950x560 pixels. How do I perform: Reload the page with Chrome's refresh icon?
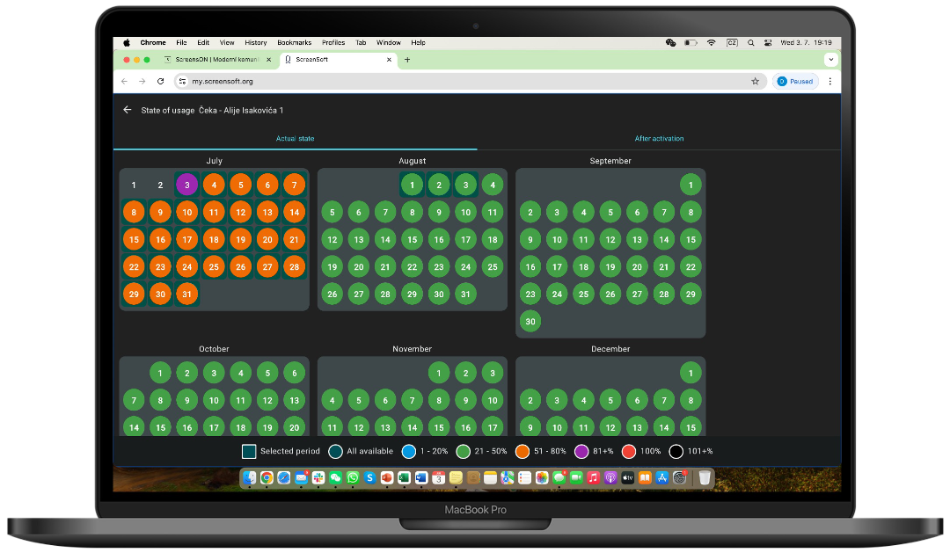coord(160,81)
